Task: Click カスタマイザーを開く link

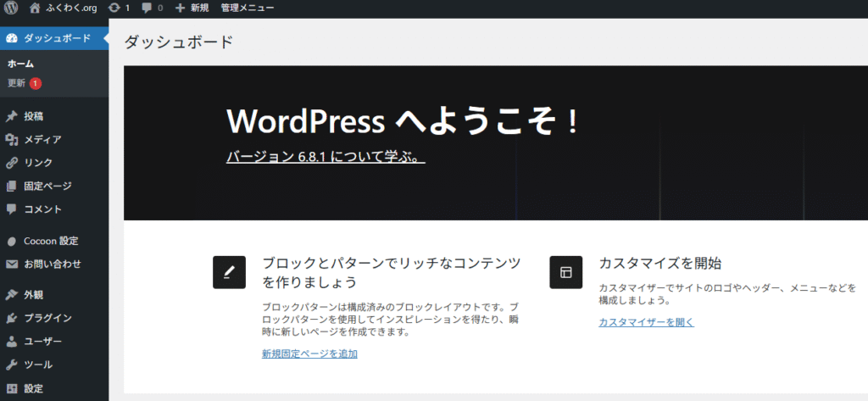Action: (x=646, y=322)
